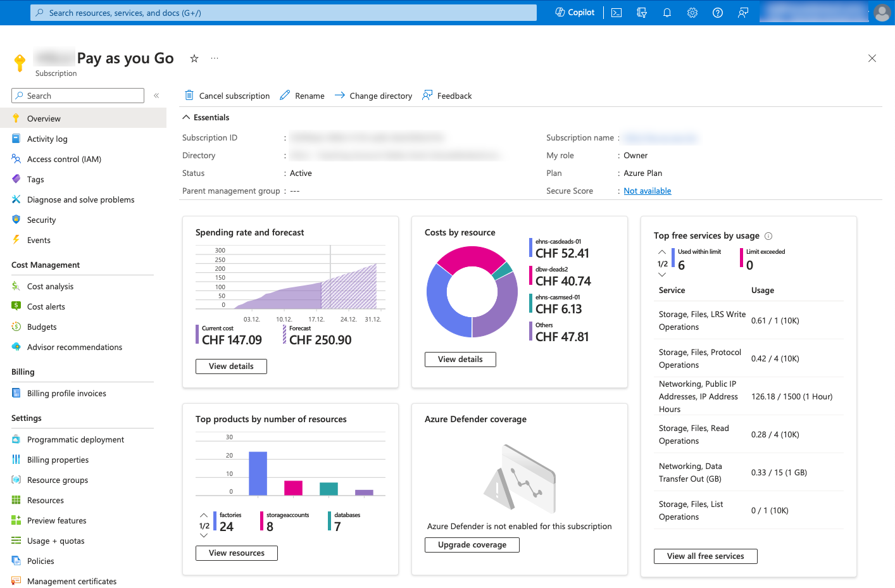Click the help question mark icon
The height and width of the screenshot is (588, 895).
pos(718,13)
